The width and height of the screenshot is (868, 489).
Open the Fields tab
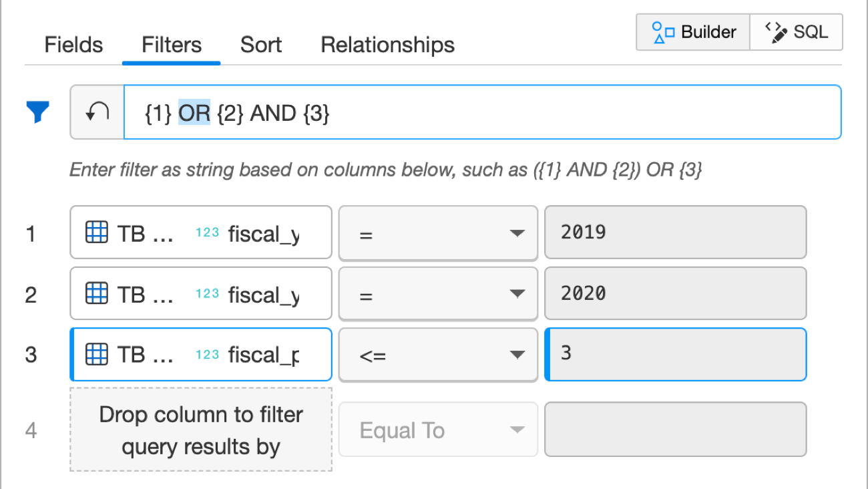click(73, 45)
